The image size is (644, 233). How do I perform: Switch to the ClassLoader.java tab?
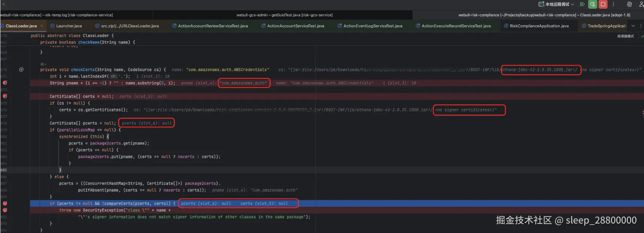point(21,26)
